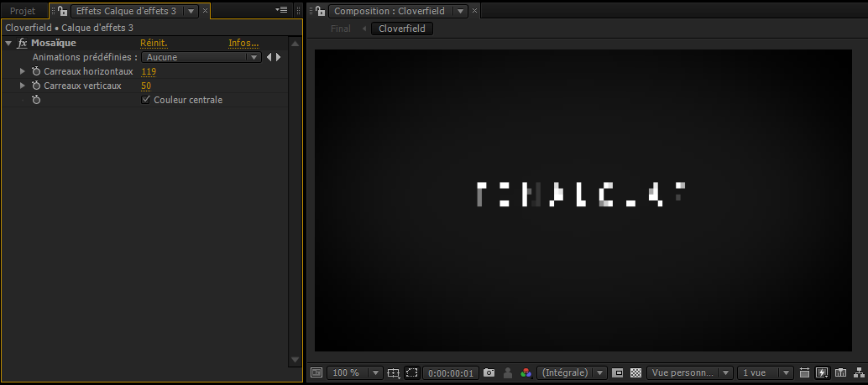Select the Final composition breadcrumb
The height and width of the screenshot is (385, 868).
tap(341, 29)
